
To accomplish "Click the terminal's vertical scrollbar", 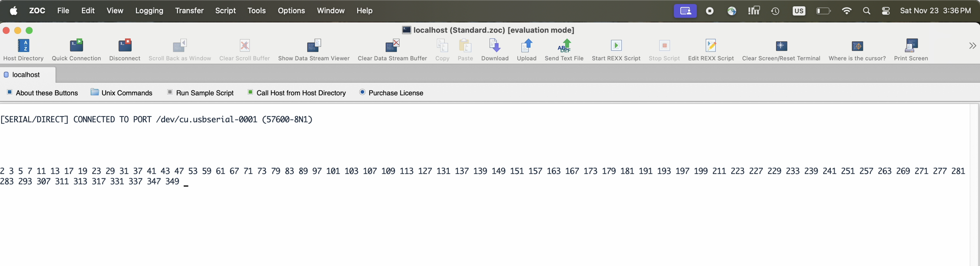I will (x=974, y=182).
